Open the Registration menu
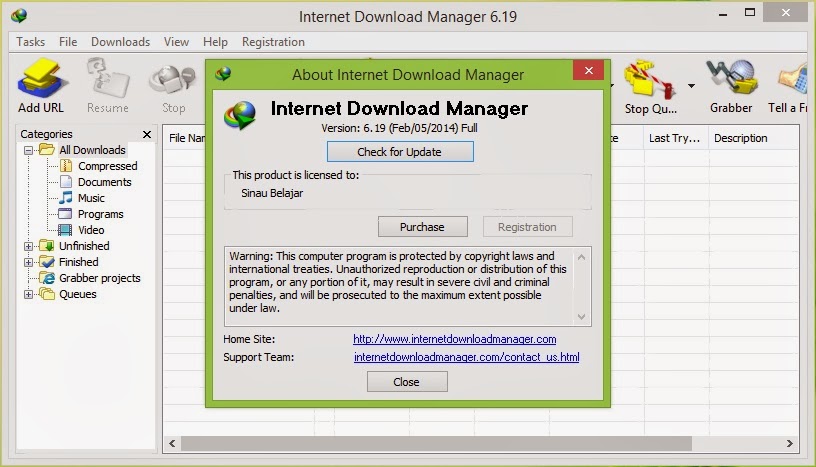 [273, 42]
